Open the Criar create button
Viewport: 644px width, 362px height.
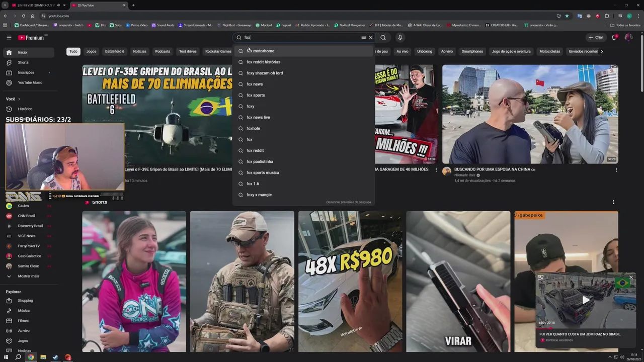596,37
